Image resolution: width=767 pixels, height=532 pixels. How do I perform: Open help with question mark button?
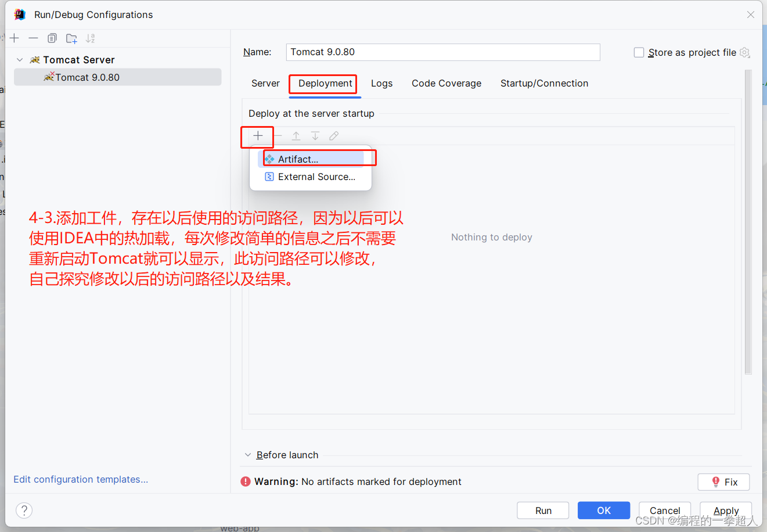(24, 511)
